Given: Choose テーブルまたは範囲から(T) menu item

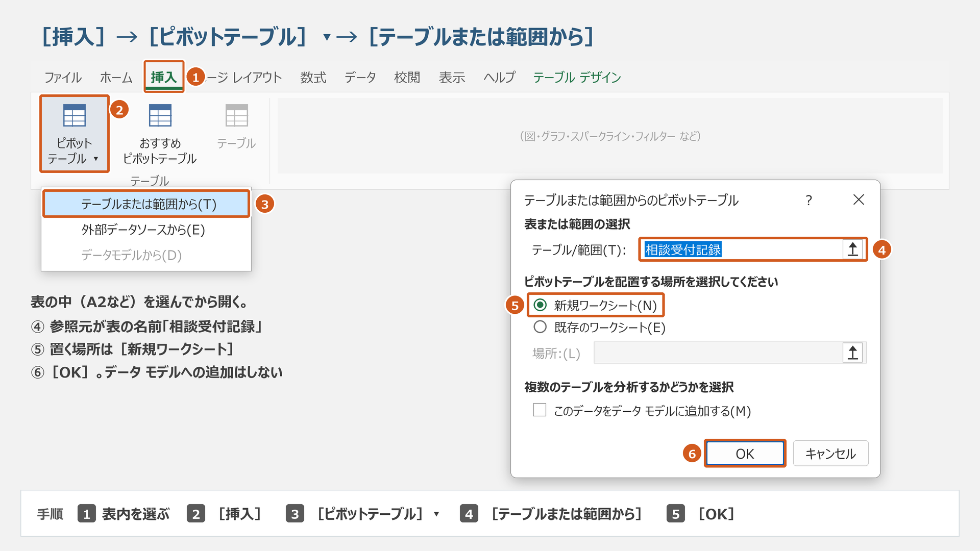Looking at the screenshot, I should (x=146, y=204).
